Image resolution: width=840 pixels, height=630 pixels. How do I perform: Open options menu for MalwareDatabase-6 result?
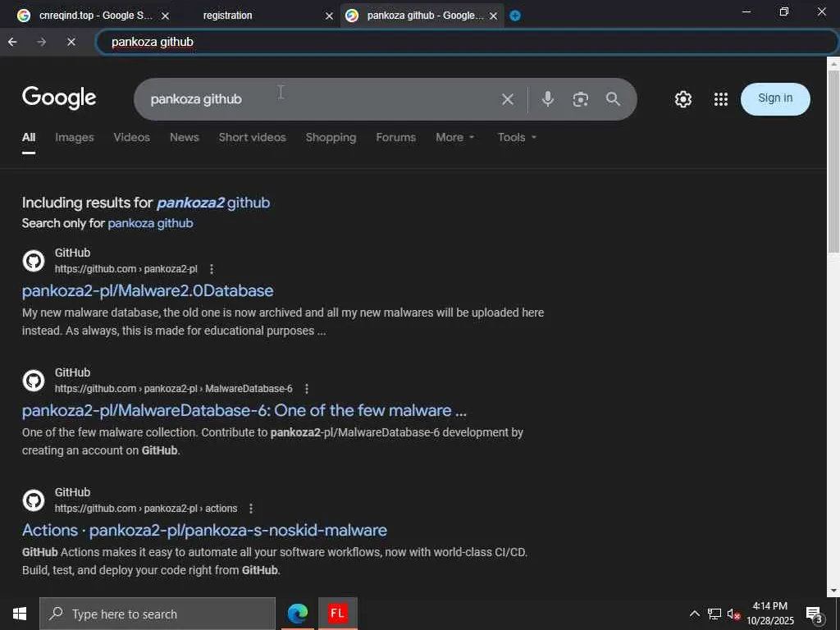pos(307,388)
